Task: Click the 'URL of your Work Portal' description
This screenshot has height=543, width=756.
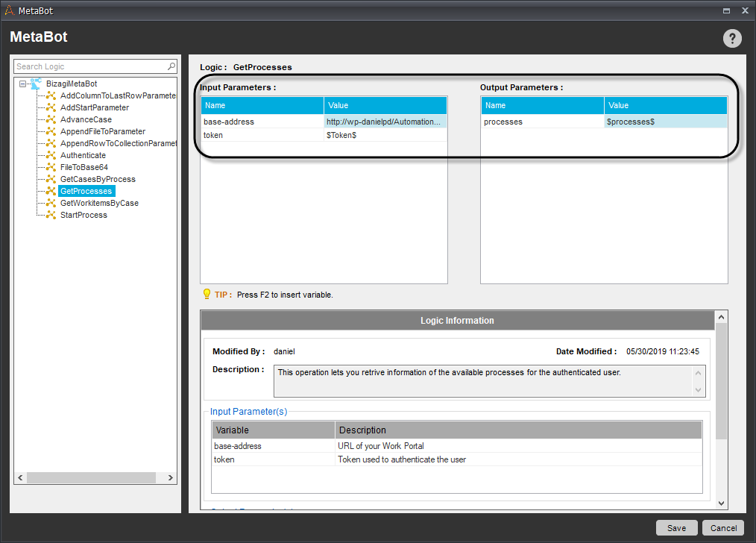Action: coord(381,446)
